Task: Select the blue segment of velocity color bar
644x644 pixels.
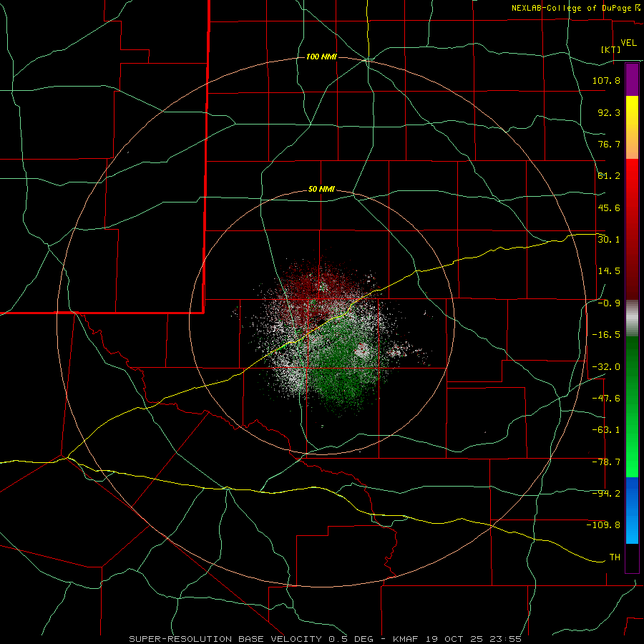Action: tap(632, 510)
